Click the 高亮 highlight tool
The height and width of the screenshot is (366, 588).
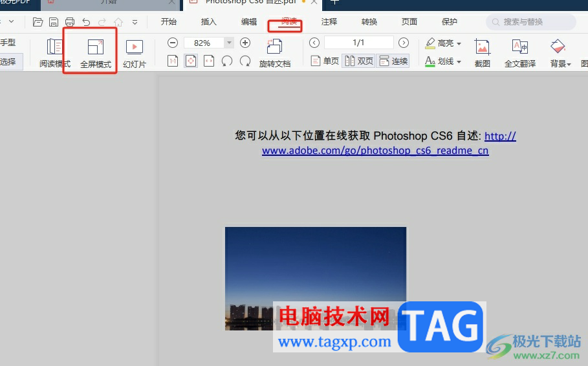pyautogui.click(x=439, y=43)
